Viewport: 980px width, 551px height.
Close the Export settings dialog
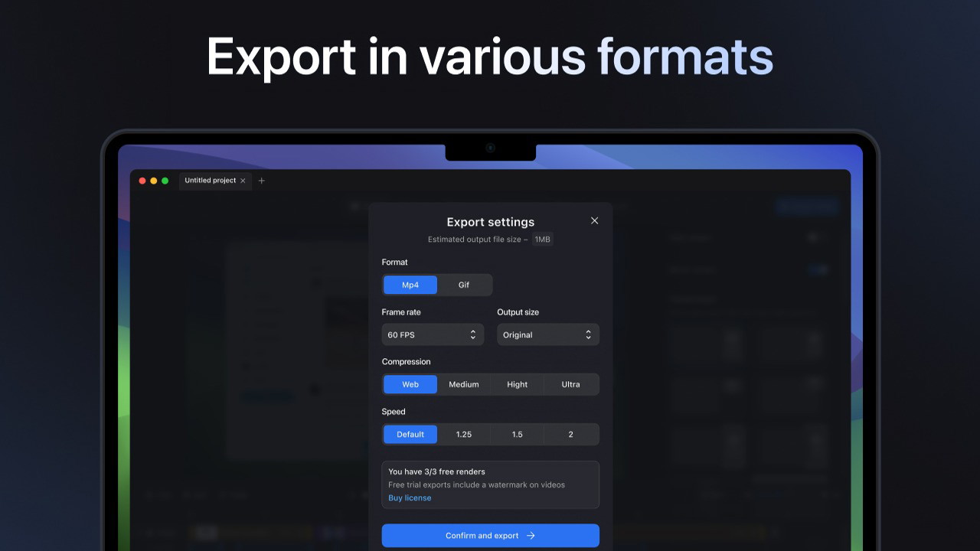pyautogui.click(x=594, y=220)
